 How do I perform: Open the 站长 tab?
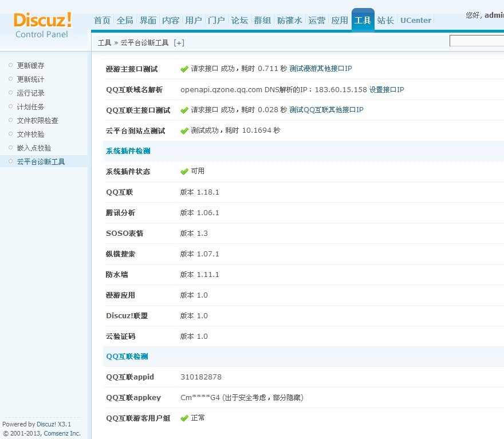385,21
